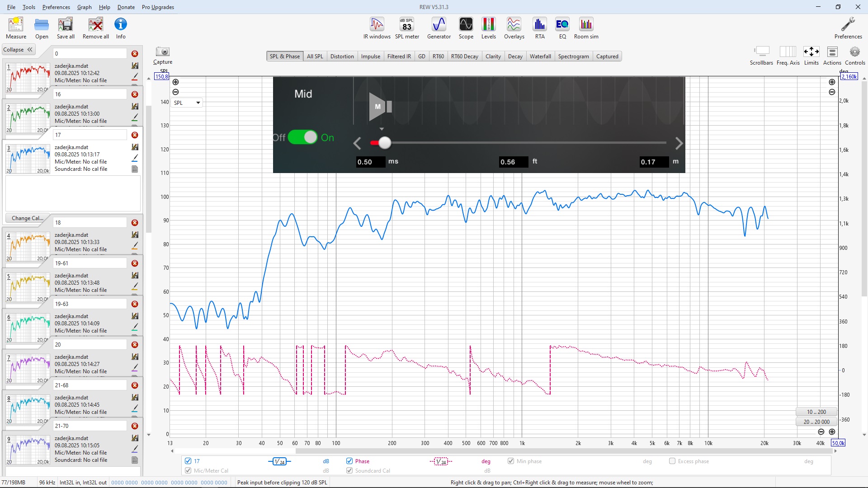The image size is (868, 488).
Task: Open the SPL axis dropdown
Action: pos(187,103)
